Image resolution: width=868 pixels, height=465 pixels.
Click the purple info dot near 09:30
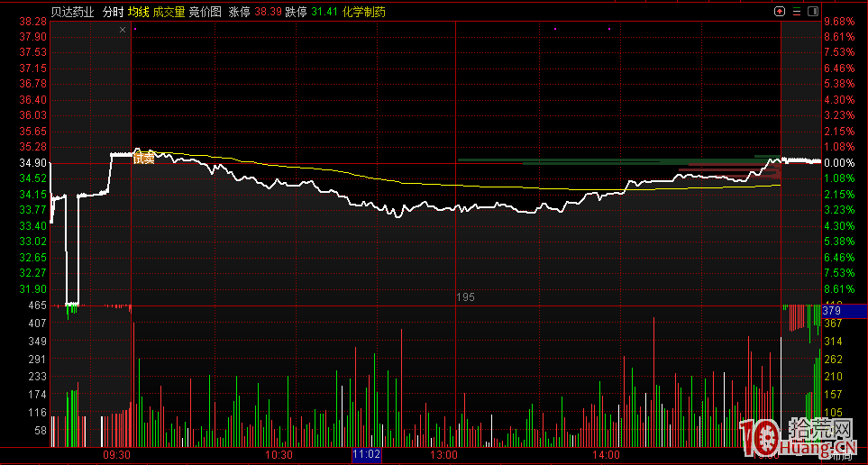[x=134, y=29]
